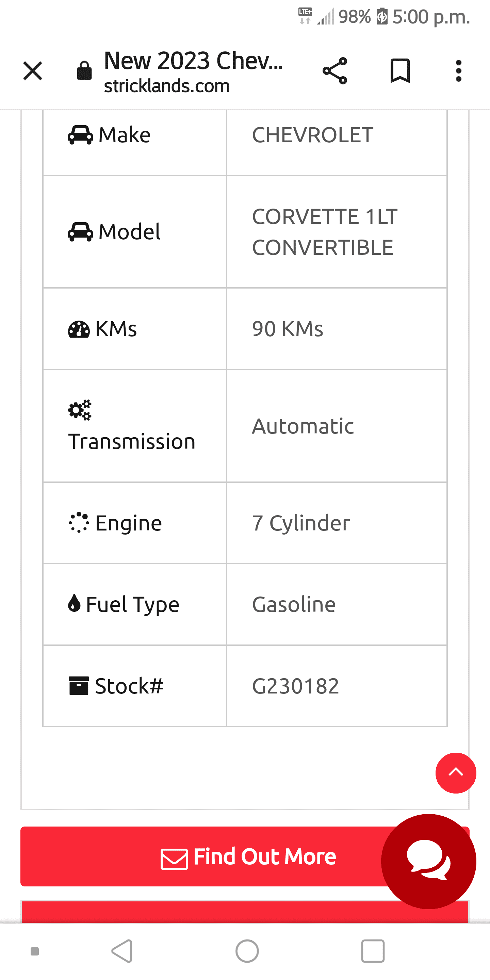This screenshot has height=980, width=490.
Task: Tap the car icon beside Model
Action: (x=80, y=232)
